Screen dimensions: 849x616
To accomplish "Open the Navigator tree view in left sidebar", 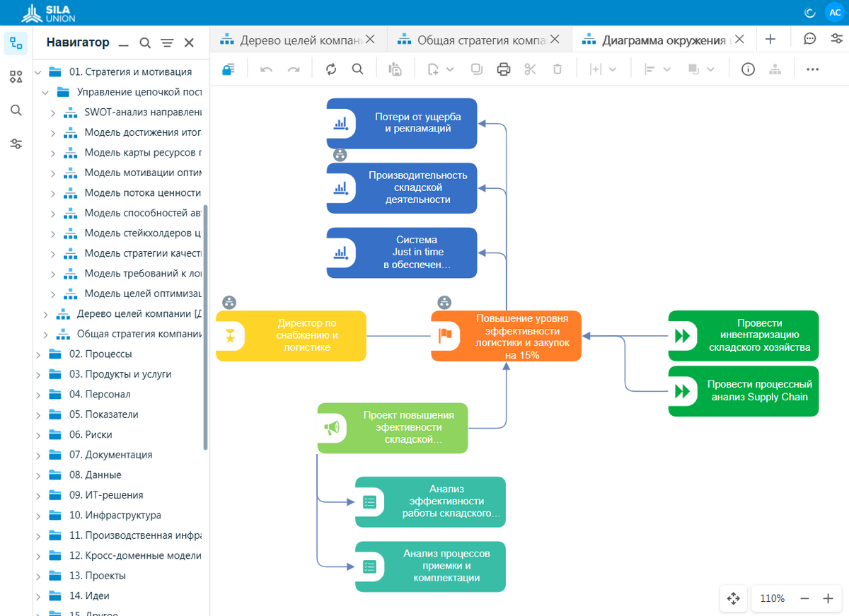I will point(16,43).
